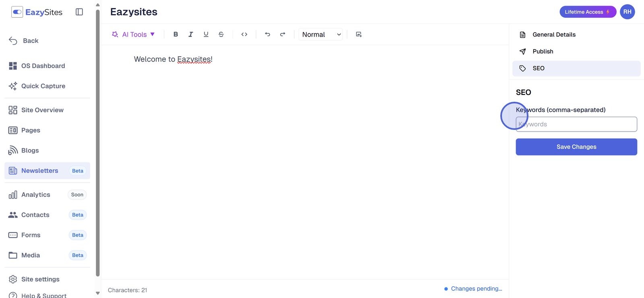Click the OS Dashboard grid icon
The height and width of the screenshot is (298, 644).
13,66
